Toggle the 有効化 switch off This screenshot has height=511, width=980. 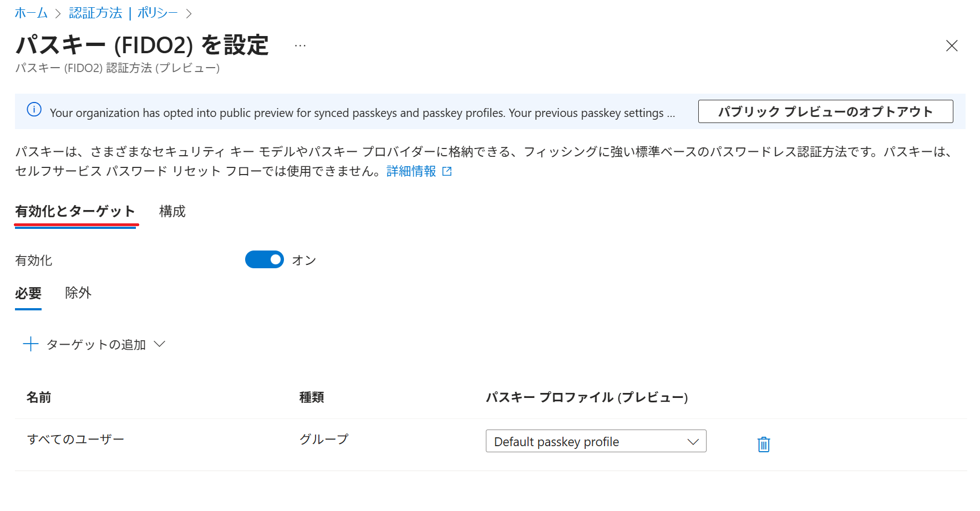[x=265, y=259]
